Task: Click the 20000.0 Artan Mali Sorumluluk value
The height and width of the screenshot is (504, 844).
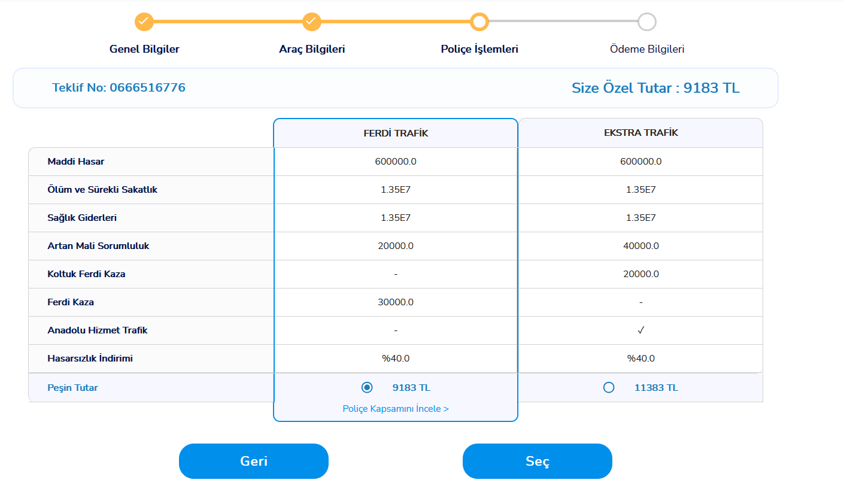Action: [x=396, y=246]
